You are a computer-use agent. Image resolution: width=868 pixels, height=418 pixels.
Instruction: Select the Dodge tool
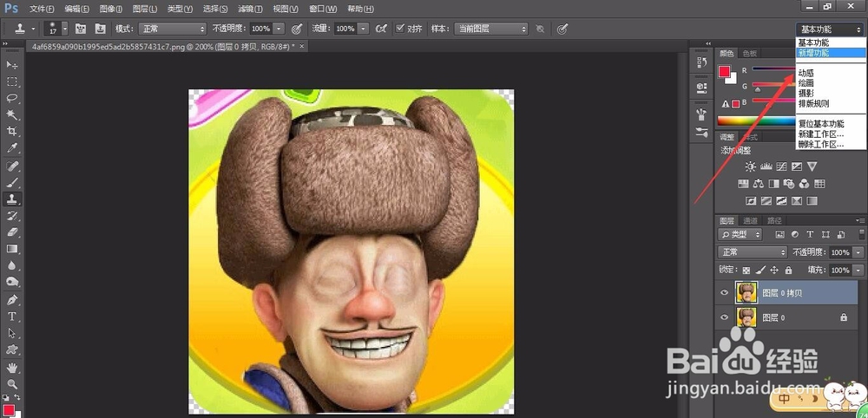11,282
